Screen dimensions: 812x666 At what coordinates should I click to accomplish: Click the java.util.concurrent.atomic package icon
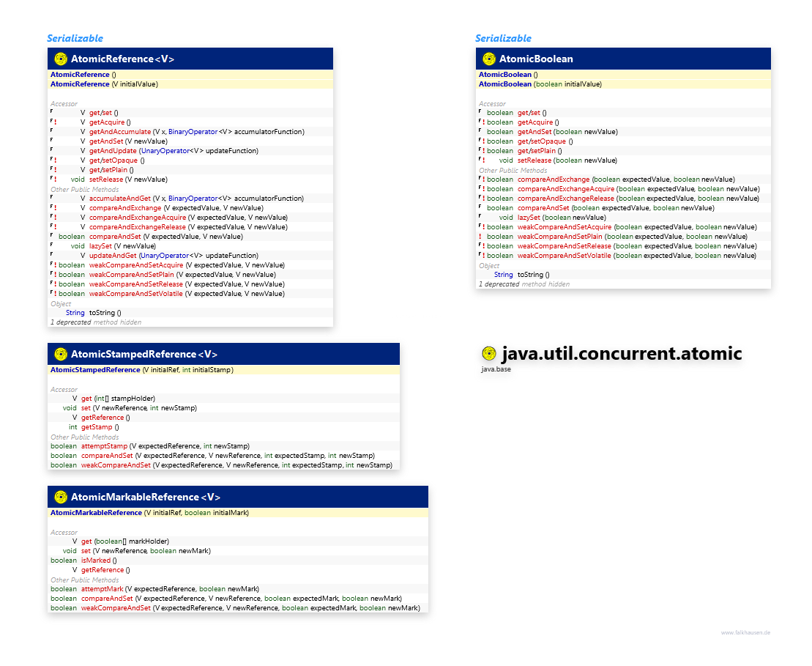489,353
